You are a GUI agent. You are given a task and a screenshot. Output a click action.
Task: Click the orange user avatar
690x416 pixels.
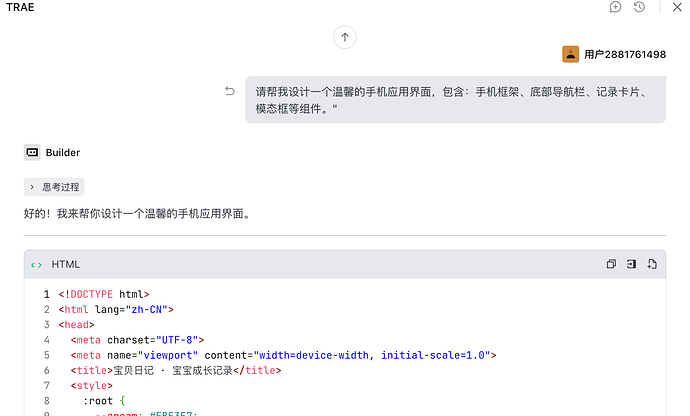click(x=570, y=55)
